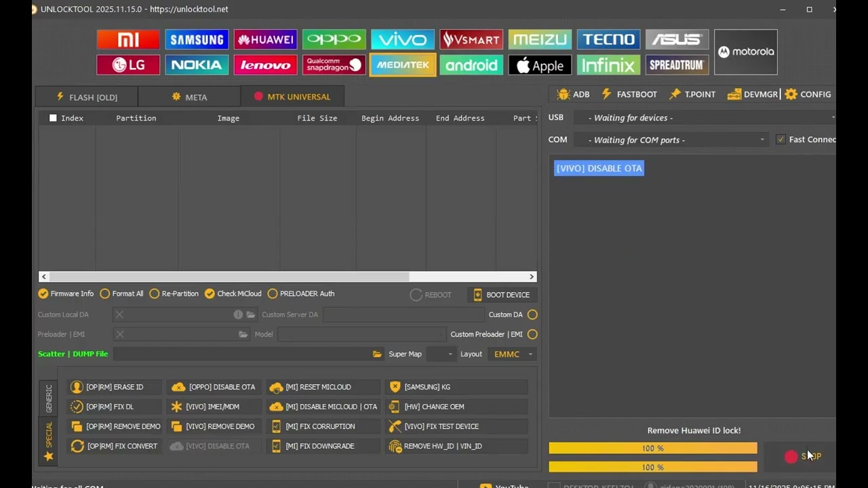Select the Samsung brand logo
The height and width of the screenshot is (488, 868).
click(x=197, y=39)
